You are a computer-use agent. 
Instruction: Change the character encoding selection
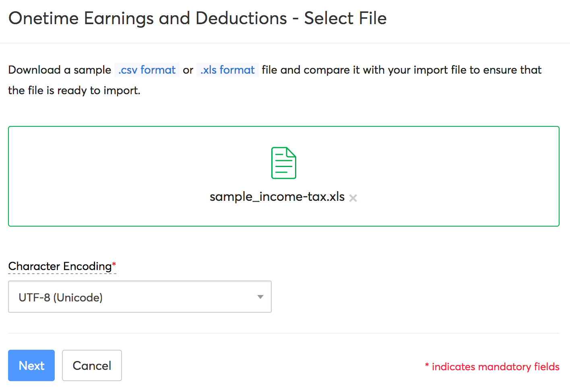coord(140,297)
